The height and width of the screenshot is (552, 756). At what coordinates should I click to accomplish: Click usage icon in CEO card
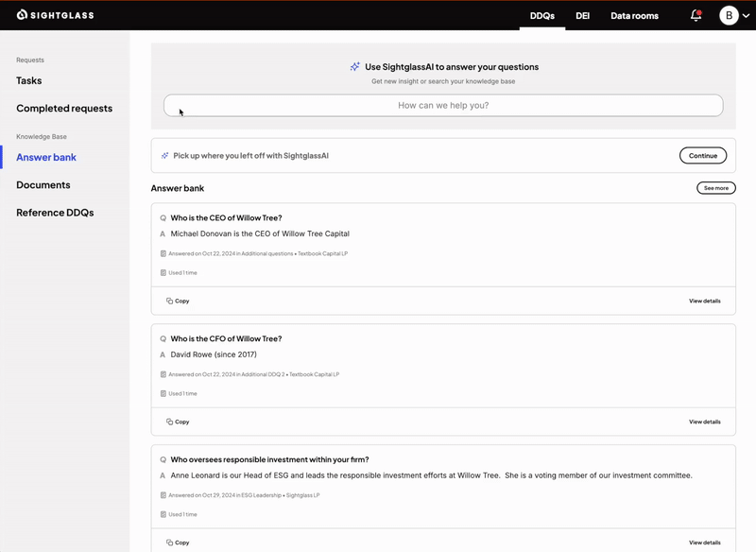point(163,273)
